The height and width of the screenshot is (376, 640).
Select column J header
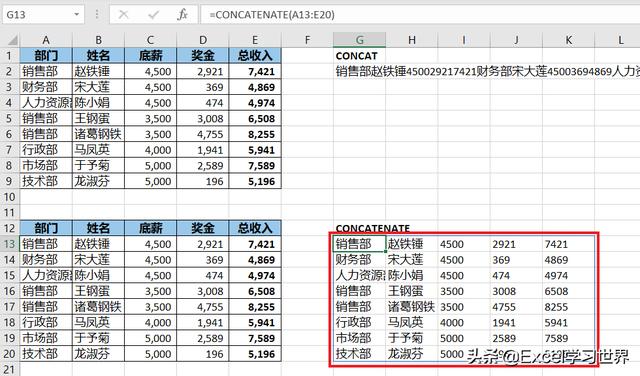[516, 40]
